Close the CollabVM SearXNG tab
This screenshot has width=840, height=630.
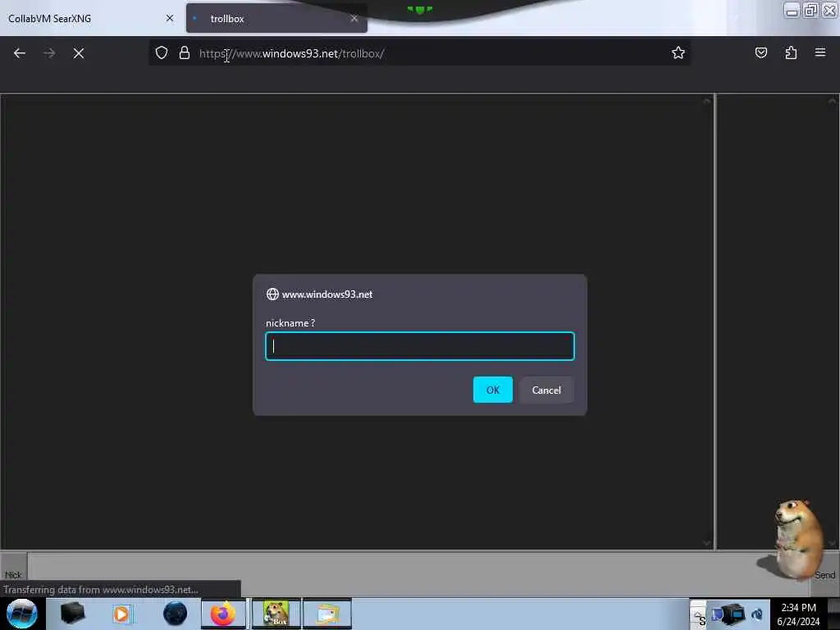pos(170,18)
